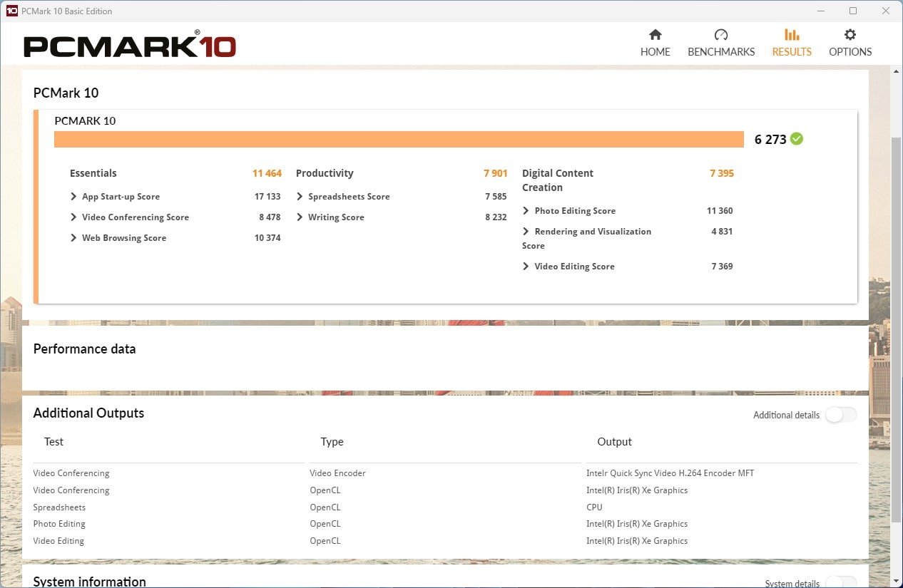Click the Performance data heading
903x588 pixels.
click(x=84, y=349)
